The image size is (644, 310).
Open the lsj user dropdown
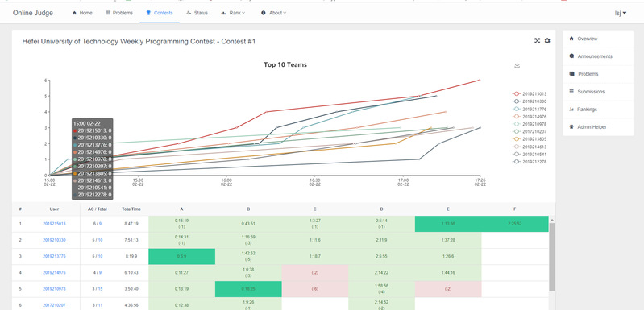[x=620, y=13]
